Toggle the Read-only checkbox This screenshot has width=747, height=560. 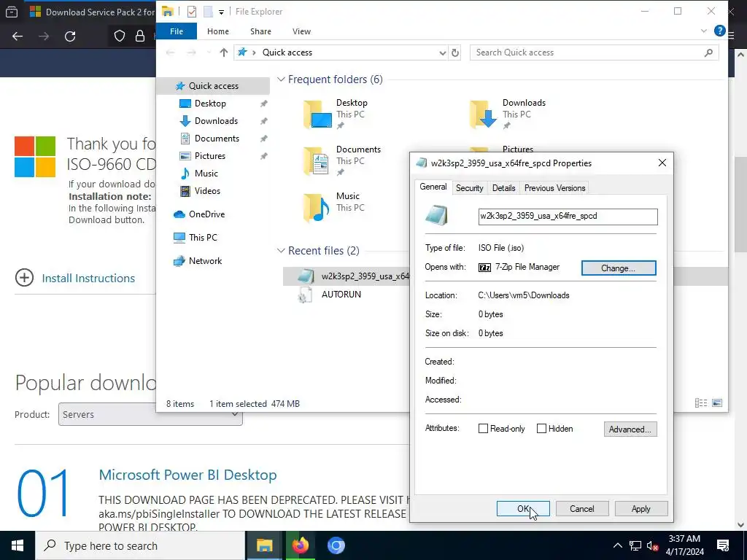coord(483,429)
